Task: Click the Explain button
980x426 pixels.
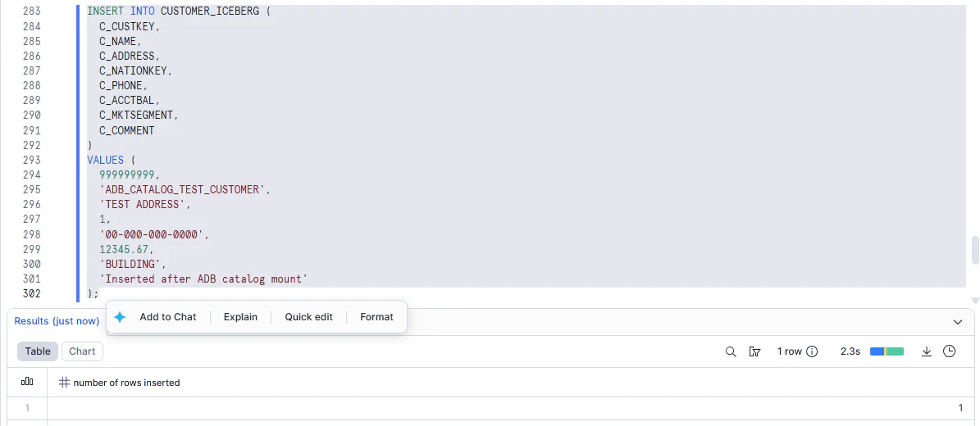Action: (240, 317)
